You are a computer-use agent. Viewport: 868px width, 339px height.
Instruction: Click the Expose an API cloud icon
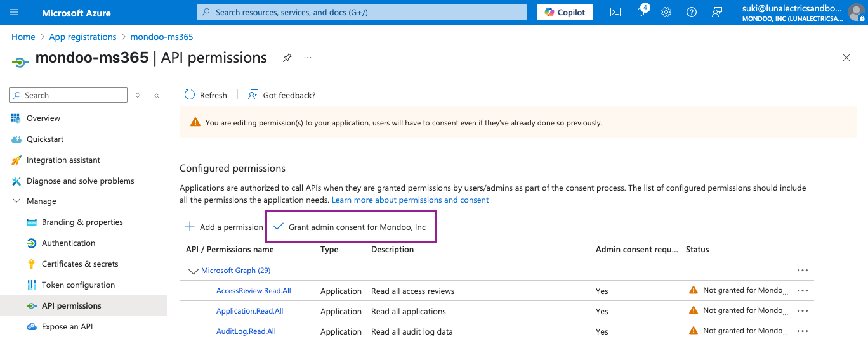pos(31,326)
